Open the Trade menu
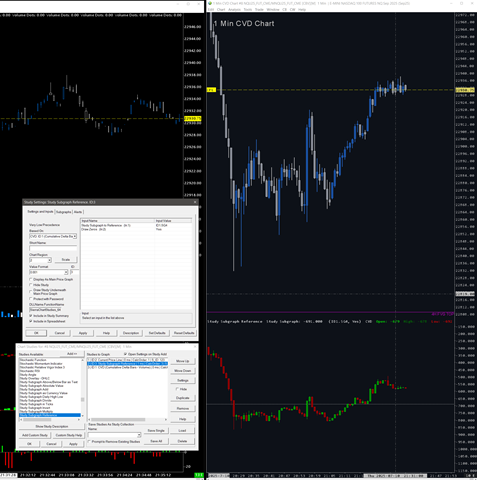Screen dimensions: 477x480 pos(259,10)
